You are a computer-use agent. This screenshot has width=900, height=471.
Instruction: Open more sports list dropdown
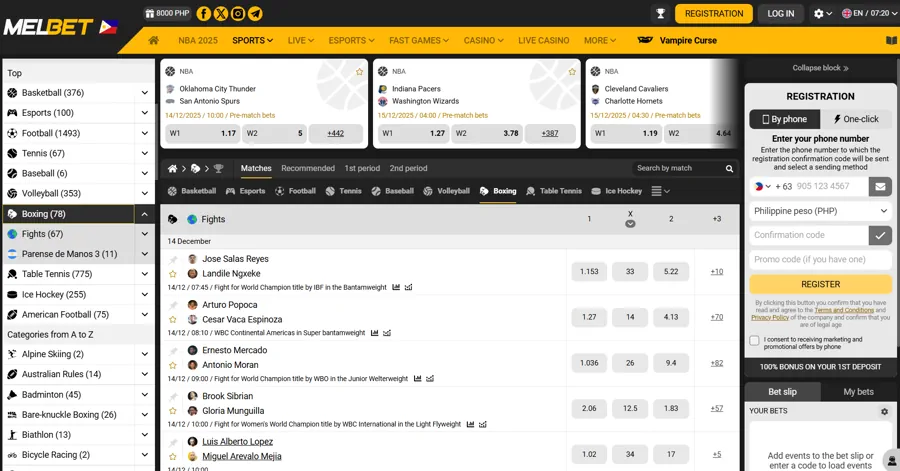click(660, 191)
